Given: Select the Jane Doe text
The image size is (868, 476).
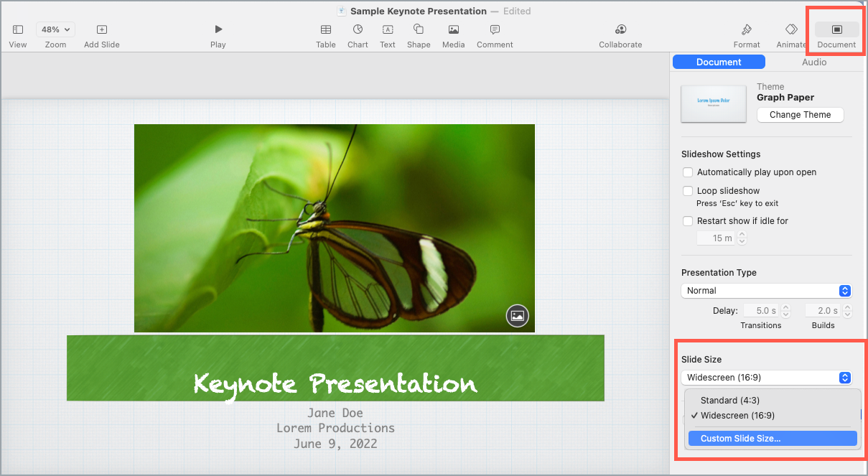Looking at the screenshot, I should tap(335, 413).
